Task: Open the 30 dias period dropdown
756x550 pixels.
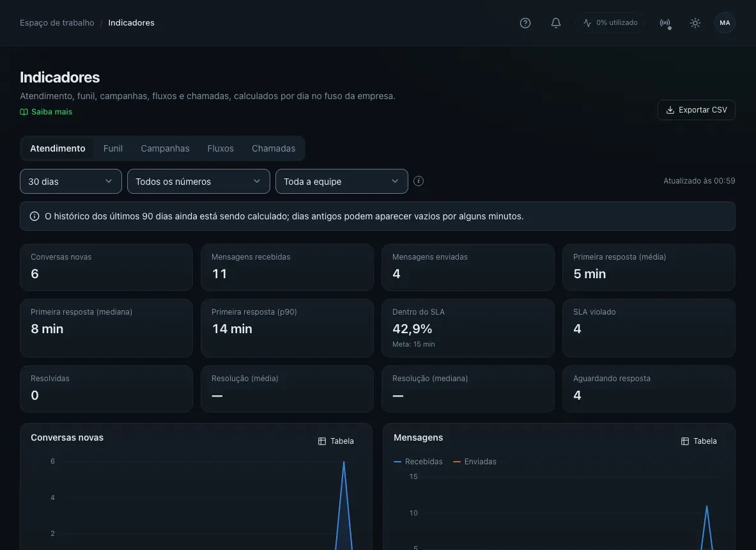Action: pos(71,182)
